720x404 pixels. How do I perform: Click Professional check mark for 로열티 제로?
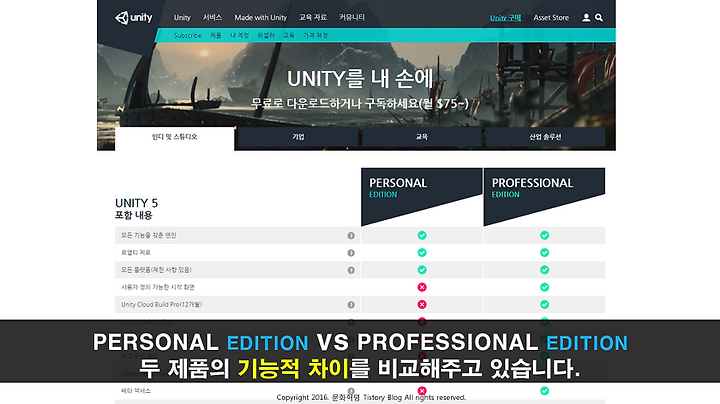545,252
